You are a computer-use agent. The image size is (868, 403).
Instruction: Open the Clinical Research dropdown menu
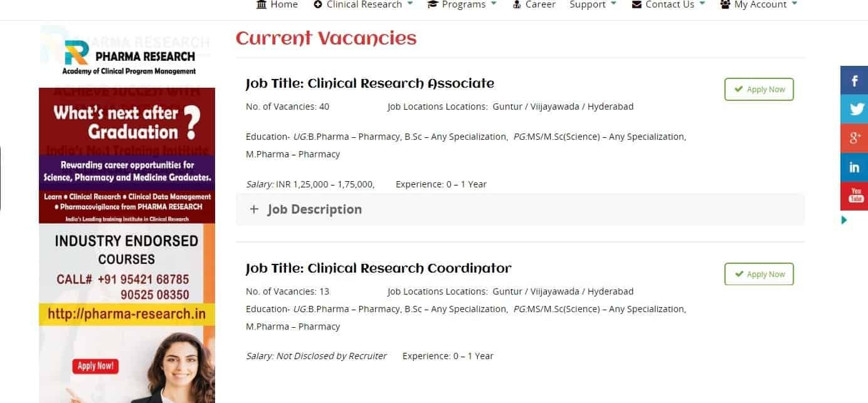pos(363,5)
